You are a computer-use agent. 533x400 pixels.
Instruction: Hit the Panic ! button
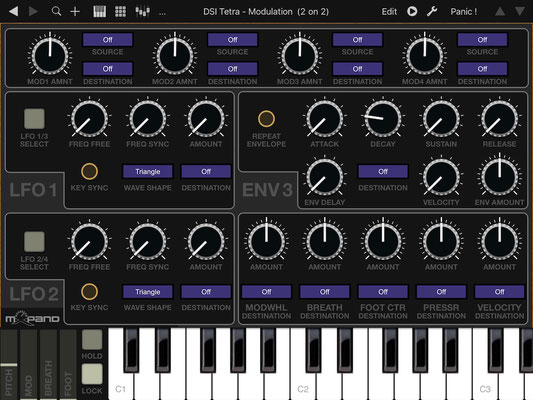[x=464, y=12]
